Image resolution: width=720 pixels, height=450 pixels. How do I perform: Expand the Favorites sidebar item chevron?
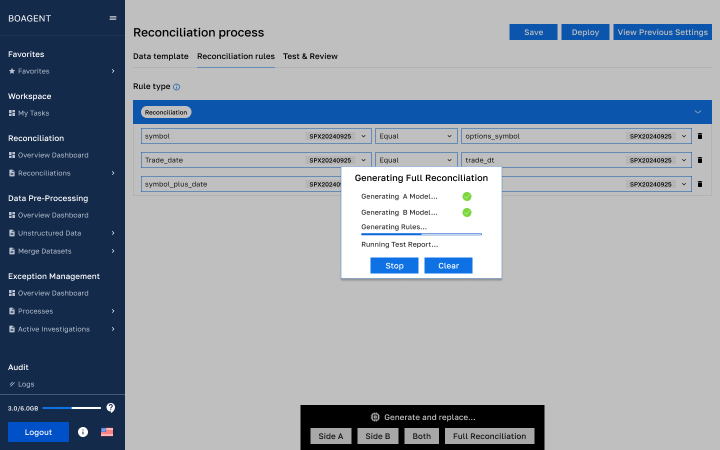tap(113, 71)
